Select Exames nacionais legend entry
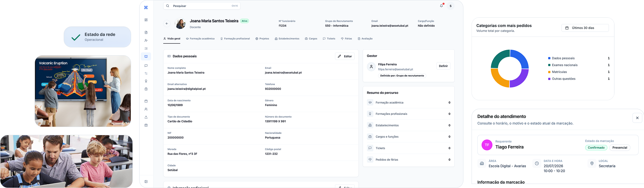The height and width of the screenshot is (188, 644). pos(579,65)
